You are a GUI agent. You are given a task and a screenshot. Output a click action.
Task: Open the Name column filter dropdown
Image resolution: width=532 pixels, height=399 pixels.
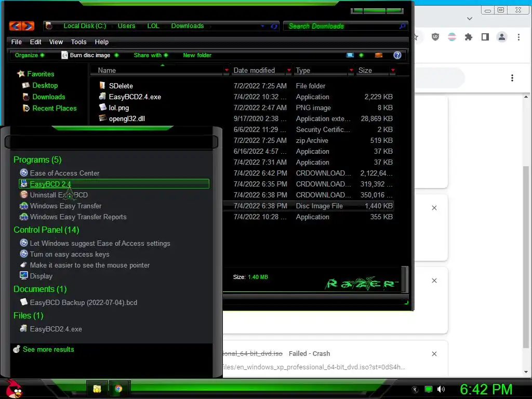coord(227,70)
